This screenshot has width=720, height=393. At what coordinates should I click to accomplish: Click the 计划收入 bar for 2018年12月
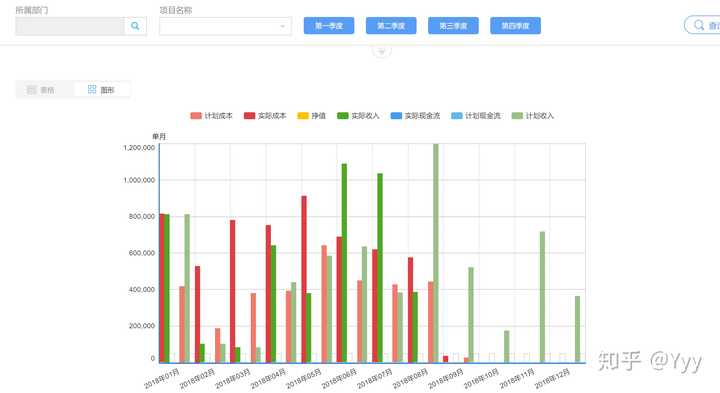(x=578, y=329)
